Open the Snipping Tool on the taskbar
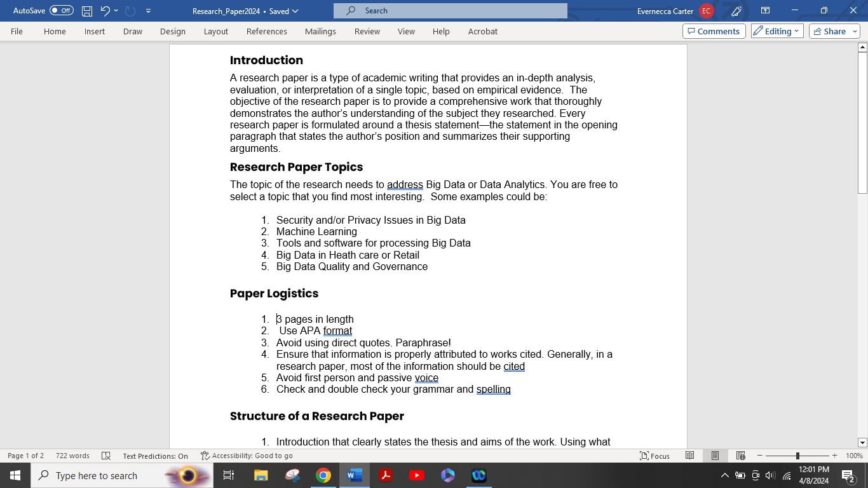Image resolution: width=868 pixels, height=488 pixels. pyautogui.click(x=292, y=475)
